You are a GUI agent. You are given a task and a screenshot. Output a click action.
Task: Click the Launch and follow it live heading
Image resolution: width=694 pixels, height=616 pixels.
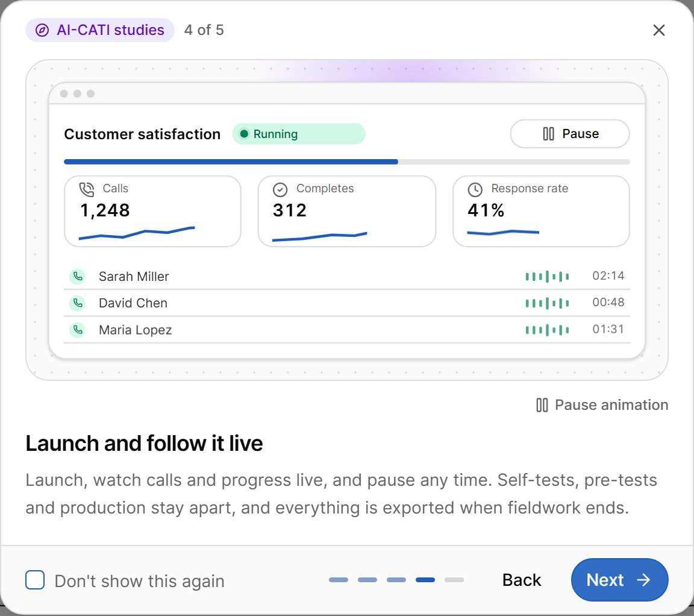coord(145,443)
